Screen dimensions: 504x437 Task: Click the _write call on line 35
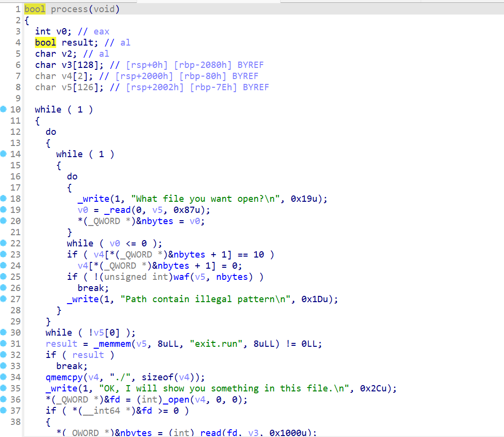[x=62, y=388]
